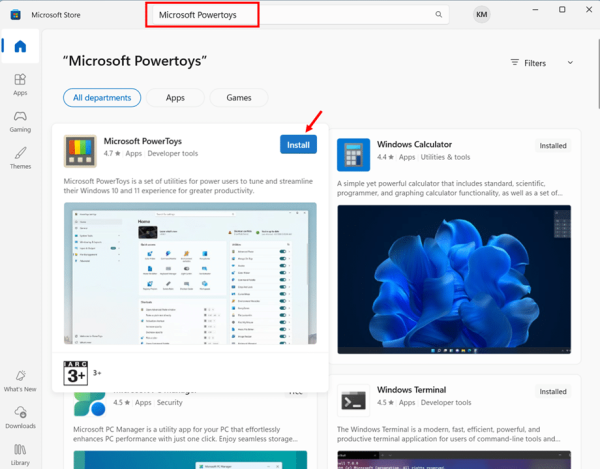
Task: Open the Downloads section
Action: (x=20, y=417)
